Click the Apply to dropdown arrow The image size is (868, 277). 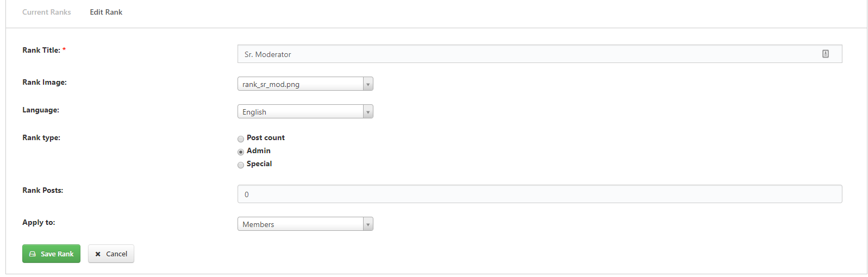click(x=368, y=224)
